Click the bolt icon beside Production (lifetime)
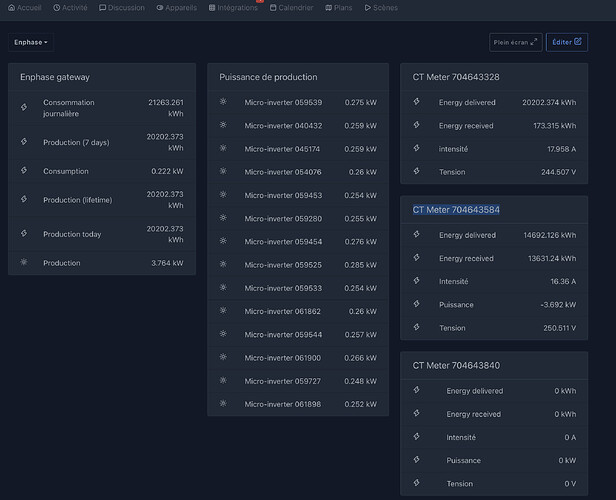The width and height of the screenshot is (616, 500). click(x=24, y=199)
